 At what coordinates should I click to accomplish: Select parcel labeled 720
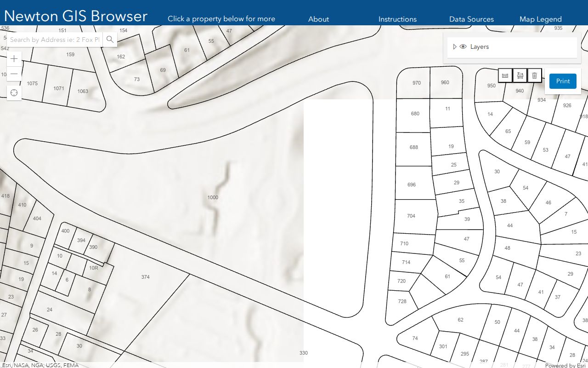click(401, 281)
